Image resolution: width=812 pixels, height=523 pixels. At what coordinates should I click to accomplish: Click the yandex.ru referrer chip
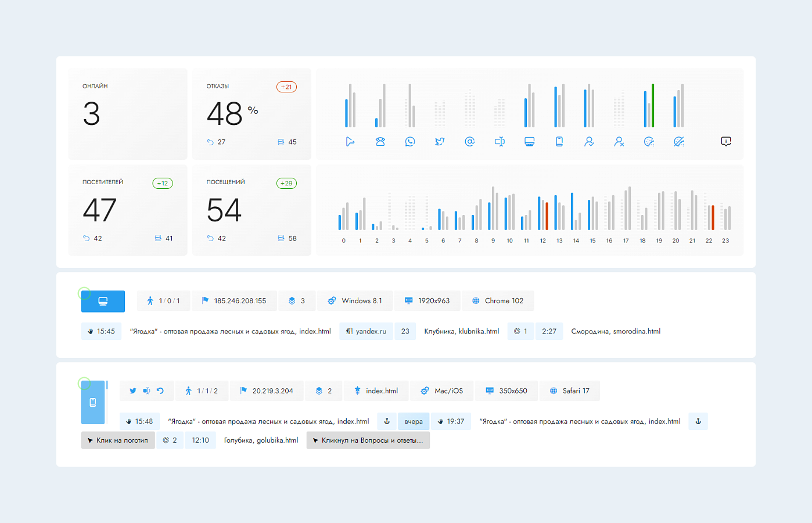(366, 331)
